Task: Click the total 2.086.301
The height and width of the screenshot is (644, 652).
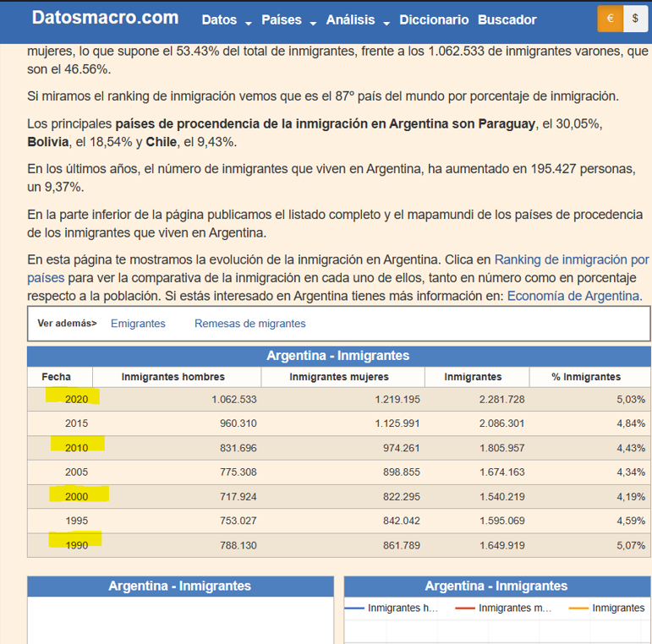Action: [501, 423]
